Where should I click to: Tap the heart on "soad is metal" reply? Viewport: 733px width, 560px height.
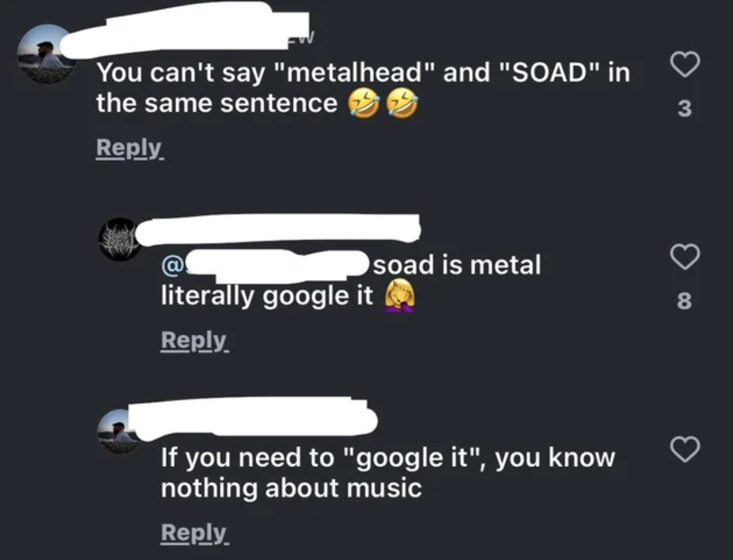coord(685,256)
